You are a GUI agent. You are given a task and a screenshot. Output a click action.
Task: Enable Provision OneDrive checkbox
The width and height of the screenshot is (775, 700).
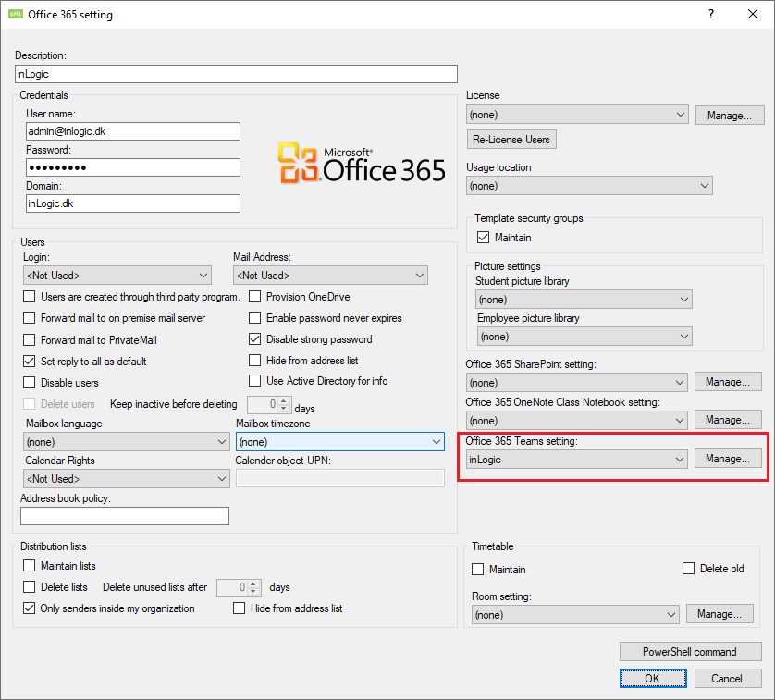click(256, 297)
